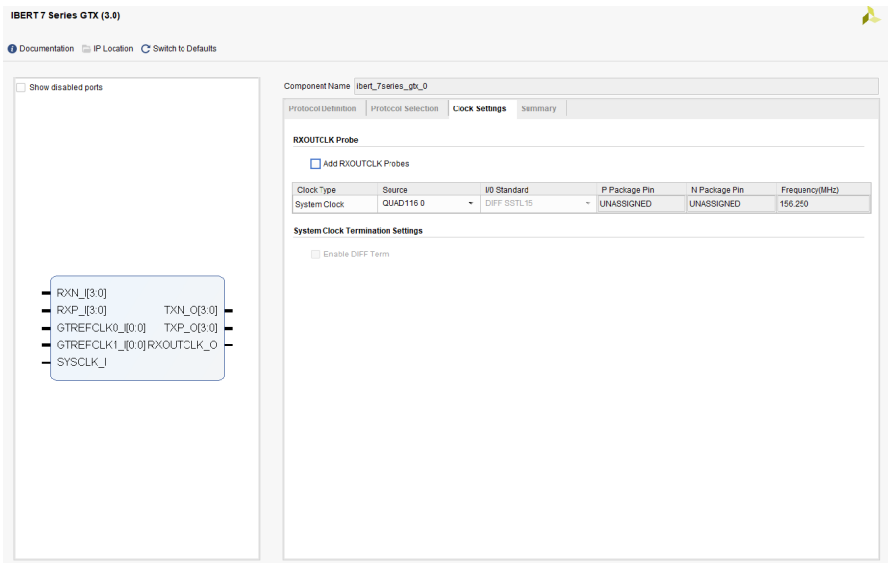Click the TXP_O[3:0] port label
The width and height of the screenshot is (890, 567).
(x=191, y=327)
